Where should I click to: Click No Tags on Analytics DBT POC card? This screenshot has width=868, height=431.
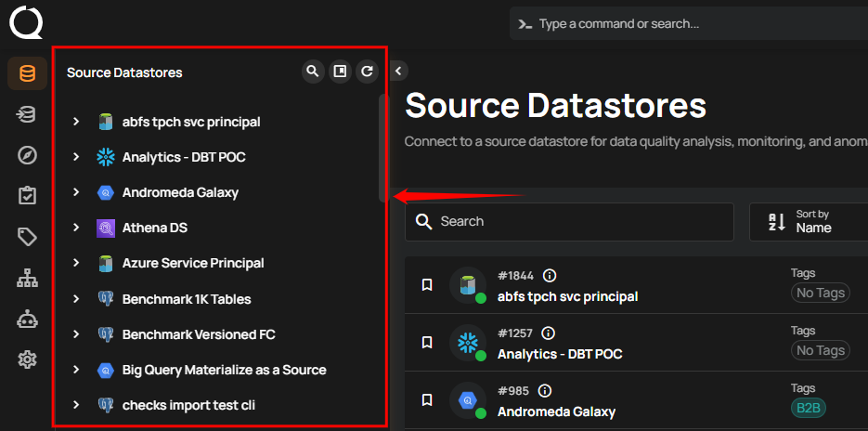coord(821,350)
